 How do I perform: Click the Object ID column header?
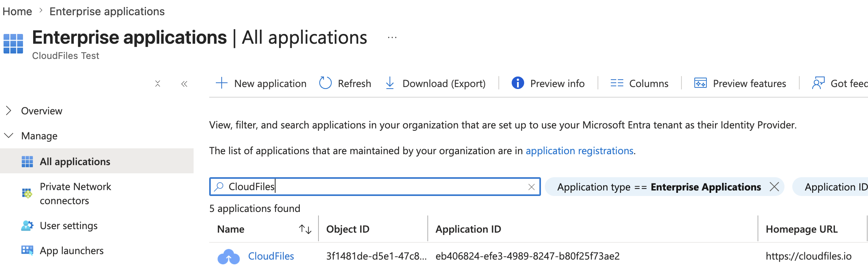click(x=348, y=229)
